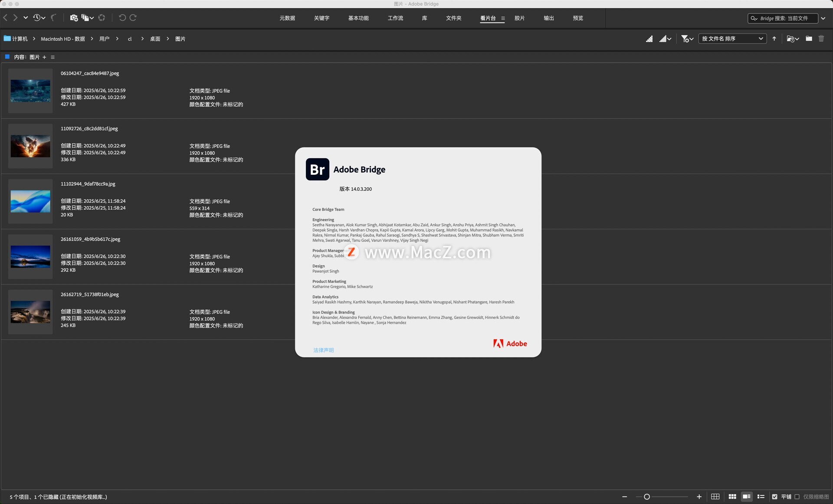Image resolution: width=833 pixels, height=504 pixels.
Task: Click file name 26162719_51738f01eb.jpeg
Action: (x=90, y=295)
